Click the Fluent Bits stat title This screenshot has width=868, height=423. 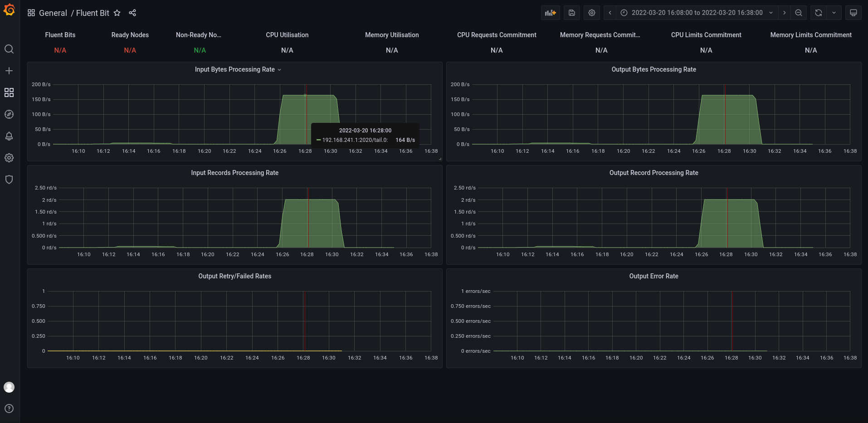tap(60, 35)
